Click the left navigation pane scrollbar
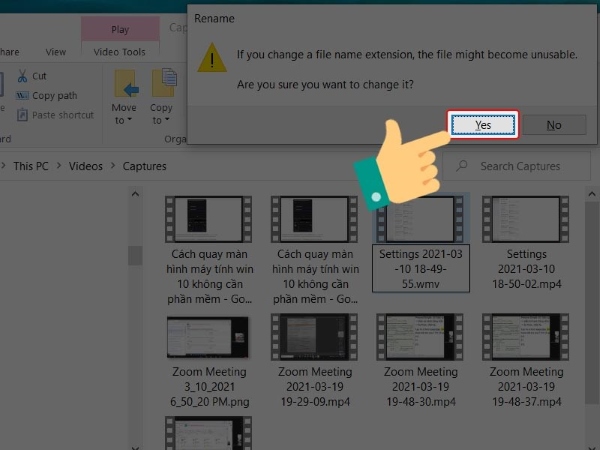Viewport: 600px width, 450px height. [133, 255]
